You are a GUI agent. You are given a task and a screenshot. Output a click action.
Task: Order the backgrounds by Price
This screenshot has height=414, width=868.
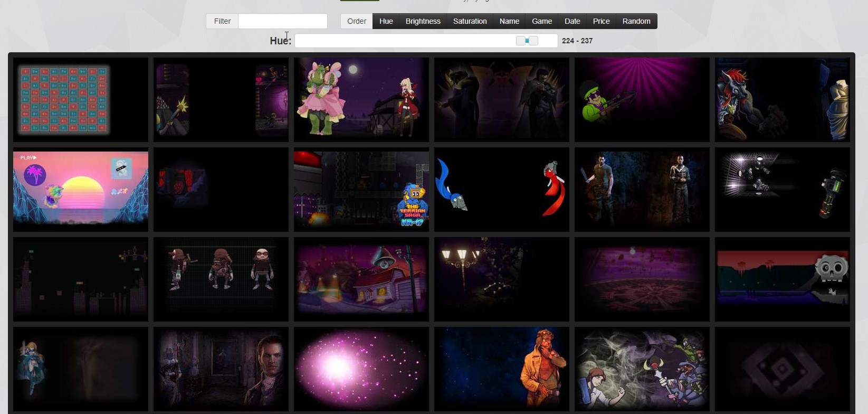click(601, 21)
